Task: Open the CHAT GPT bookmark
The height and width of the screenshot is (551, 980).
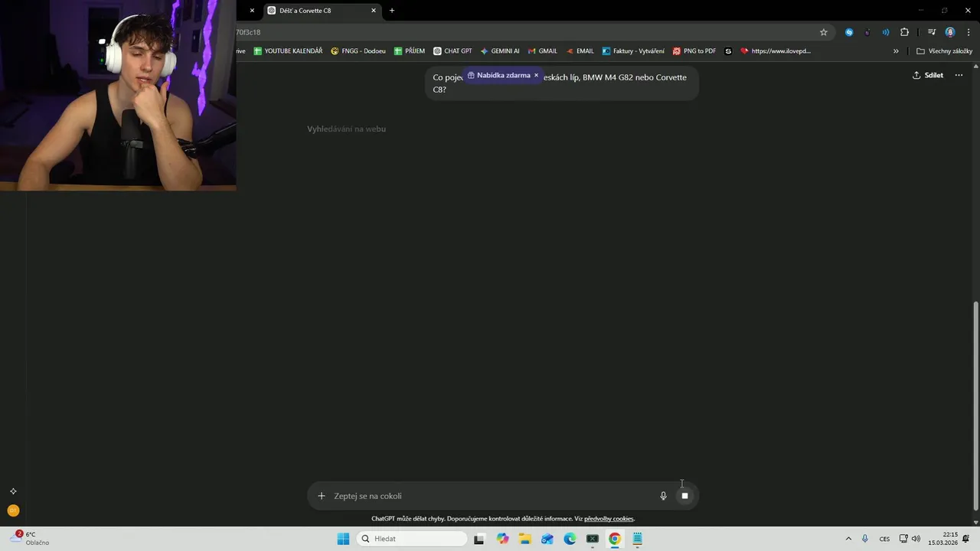Action: 452,51
